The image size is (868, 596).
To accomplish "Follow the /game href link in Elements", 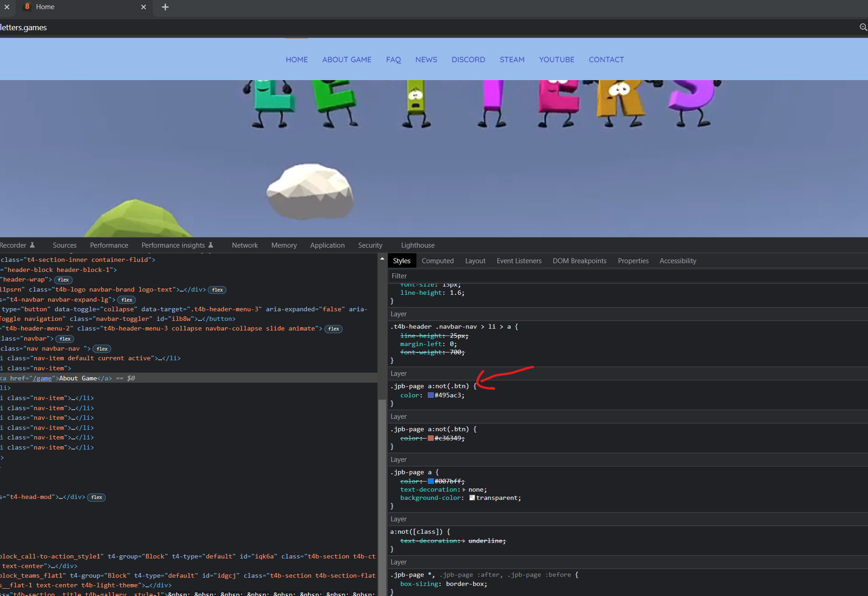I will [x=42, y=378].
